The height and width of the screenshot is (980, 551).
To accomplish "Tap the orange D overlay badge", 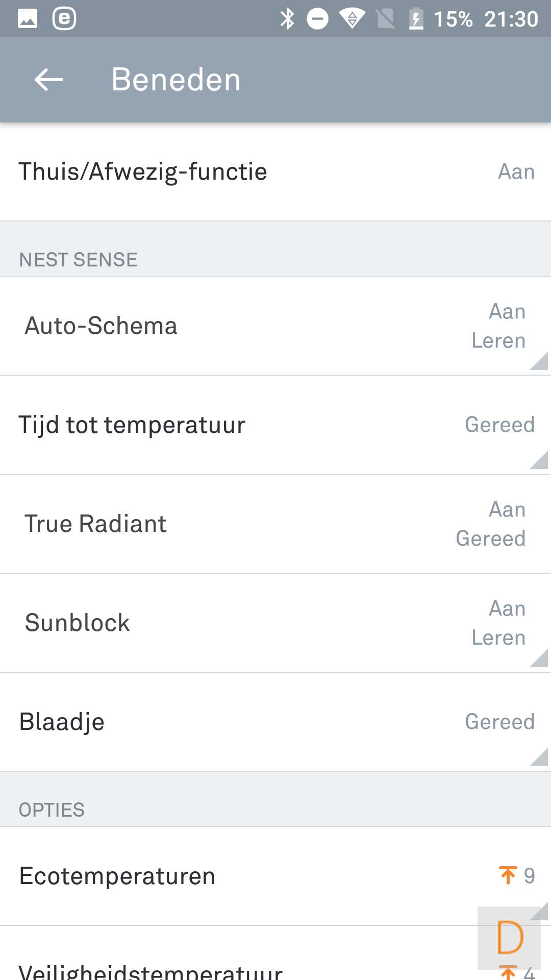I will point(510,938).
